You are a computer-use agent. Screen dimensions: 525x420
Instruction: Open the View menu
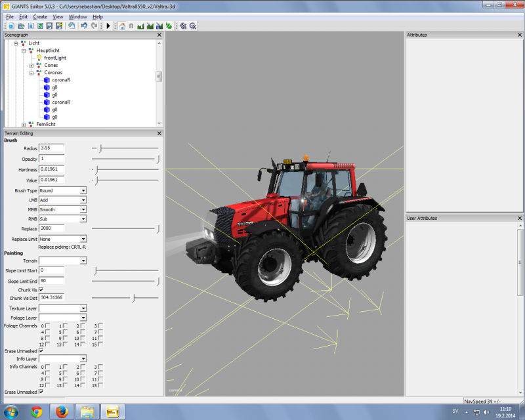pyautogui.click(x=58, y=17)
